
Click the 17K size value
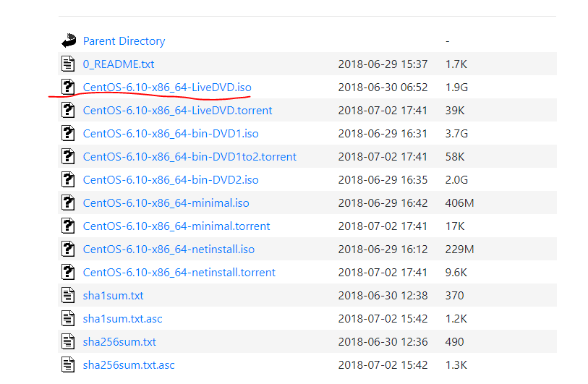(x=455, y=226)
